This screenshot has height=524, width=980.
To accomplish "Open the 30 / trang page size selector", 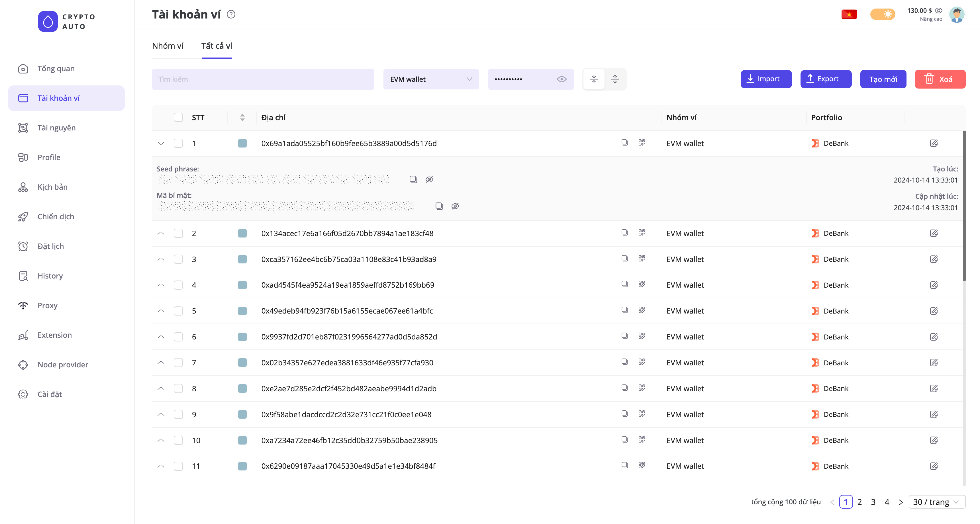I will (936, 502).
